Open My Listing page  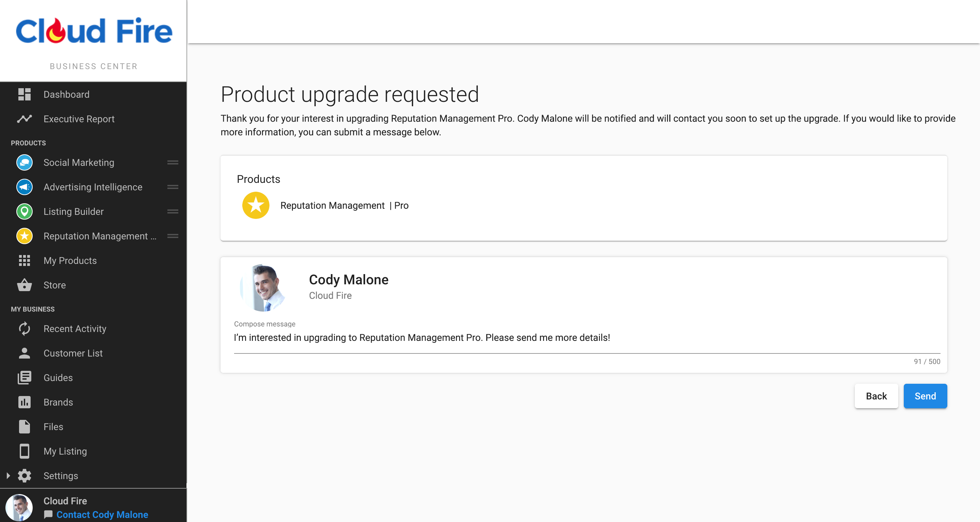click(93, 451)
